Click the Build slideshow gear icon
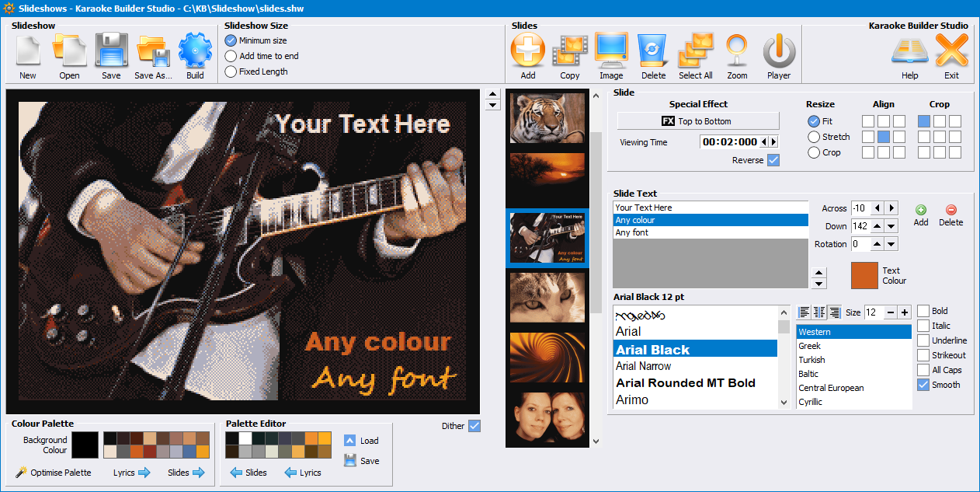The height and width of the screenshot is (492, 980). pyautogui.click(x=195, y=52)
